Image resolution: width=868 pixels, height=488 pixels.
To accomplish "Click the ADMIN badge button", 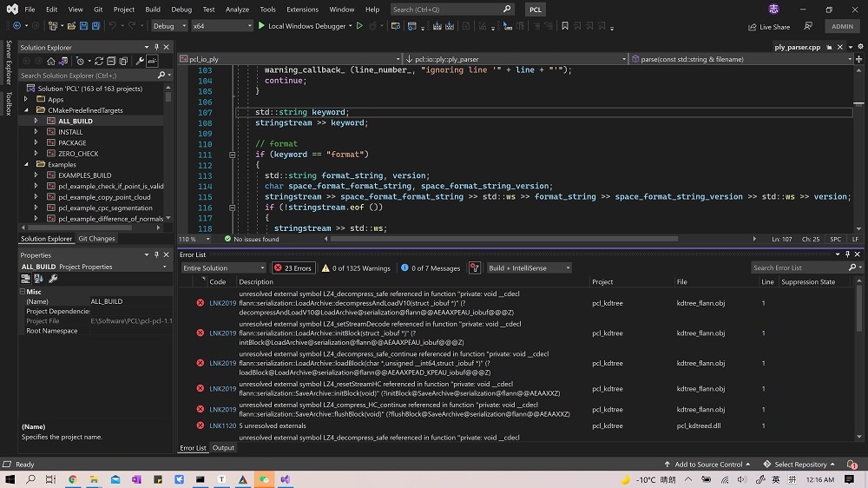I will pos(842,26).
